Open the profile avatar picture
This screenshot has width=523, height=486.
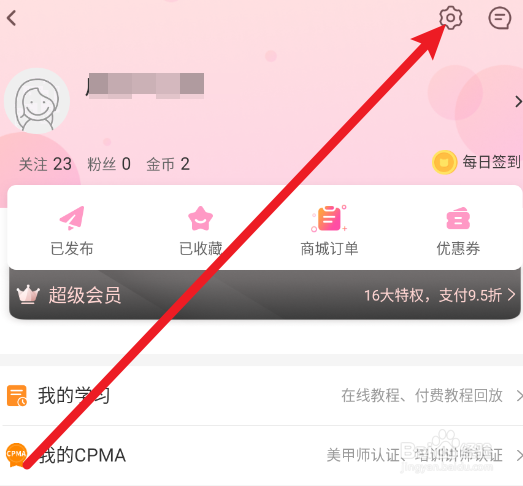pos(37,101)
